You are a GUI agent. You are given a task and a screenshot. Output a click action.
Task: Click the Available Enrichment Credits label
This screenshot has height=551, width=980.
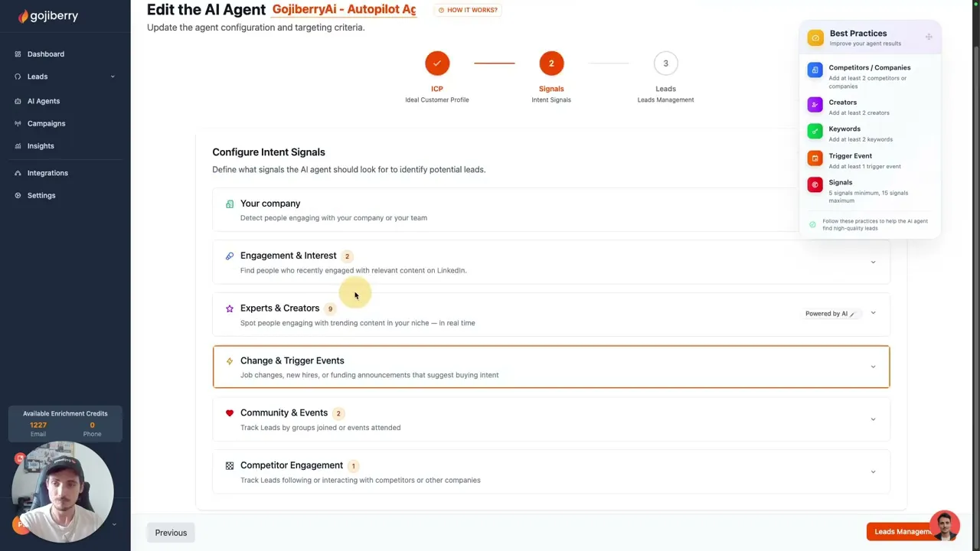coord(65,414)
